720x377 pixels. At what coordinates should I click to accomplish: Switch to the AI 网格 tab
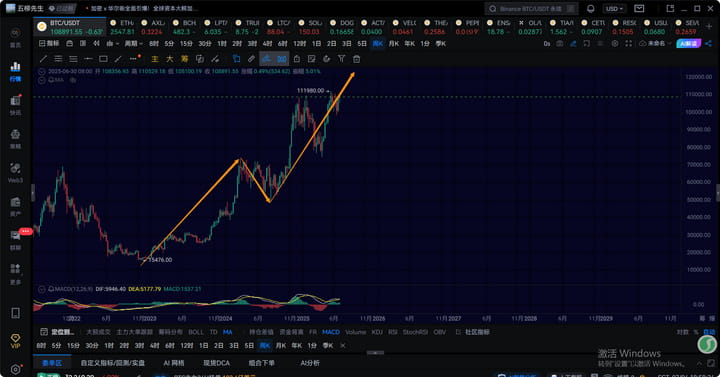point(174,363)
